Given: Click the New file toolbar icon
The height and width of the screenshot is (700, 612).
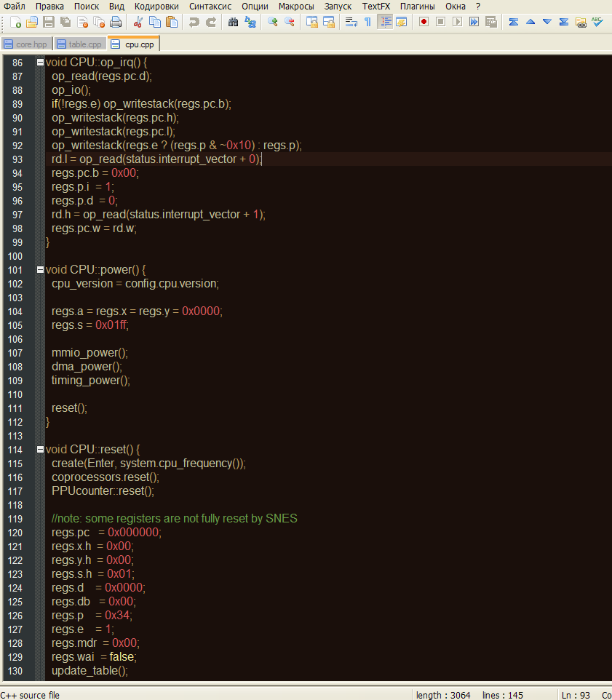Looking at the screenshot, I should click(x=15, y=22).
